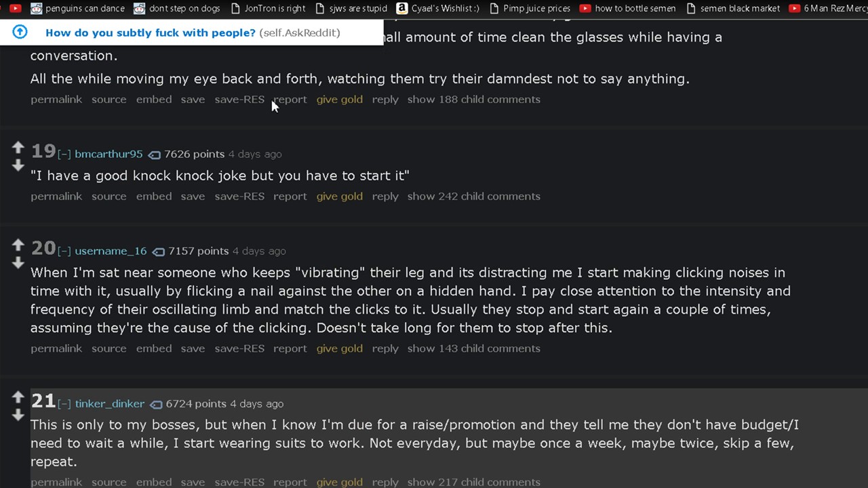
Task: Downvote bmcarthur95's comment
Action: click(x=18, y=165)
